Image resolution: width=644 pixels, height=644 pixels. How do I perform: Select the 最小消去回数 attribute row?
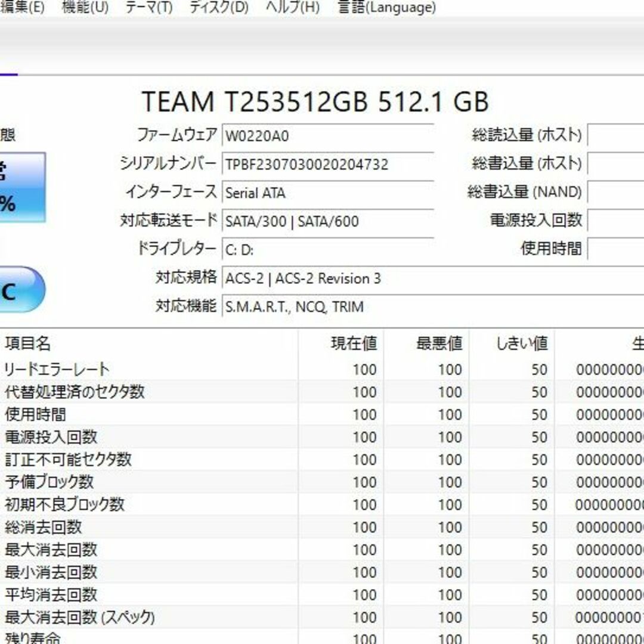322,572
